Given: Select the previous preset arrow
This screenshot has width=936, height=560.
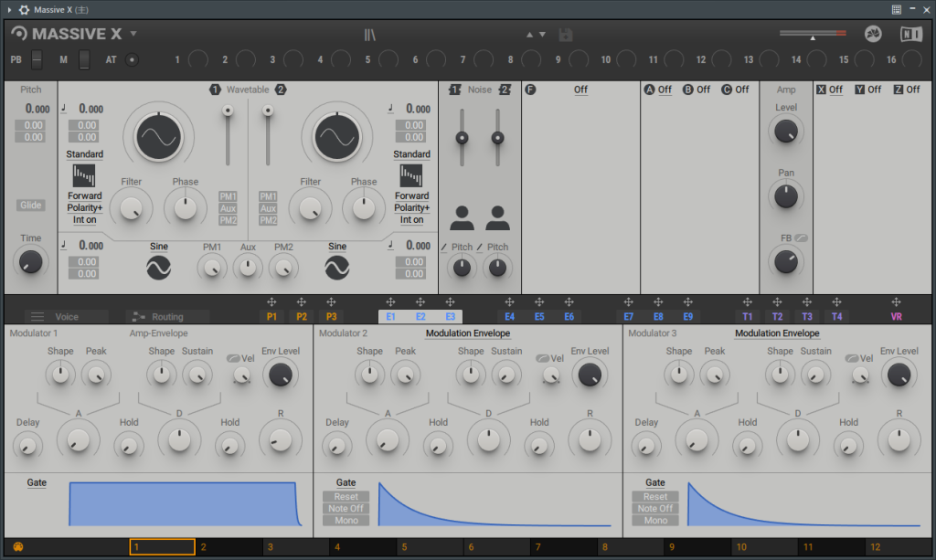Looking at the screenshot, I should pyautogui.click(x=529, y=35).
